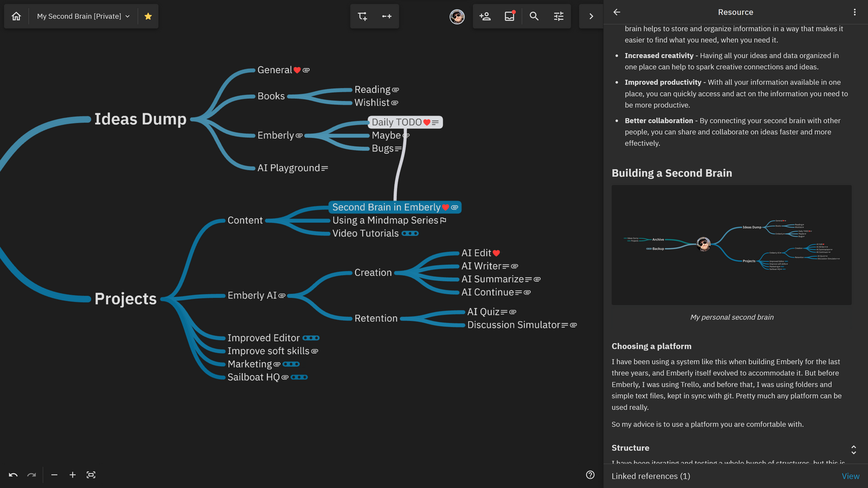Invite collaborators with add person icon
The height and width of the screenshot is (488, 868).
(x=485, y=16)
